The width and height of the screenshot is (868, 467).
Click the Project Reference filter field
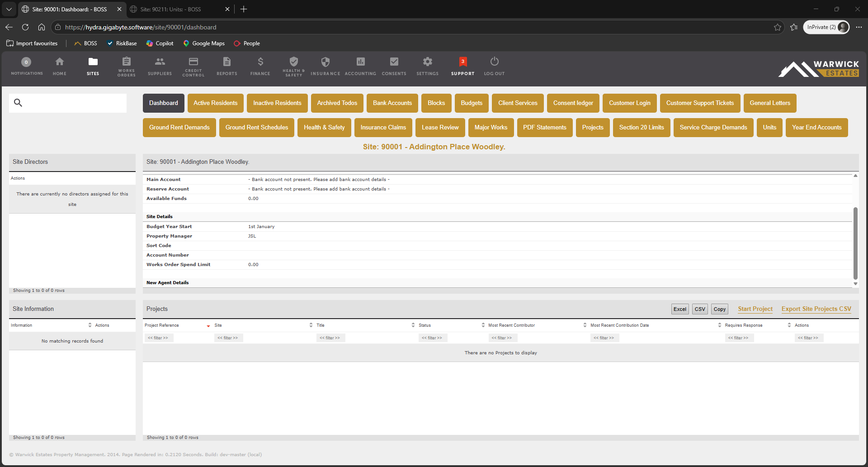(159, 338)
